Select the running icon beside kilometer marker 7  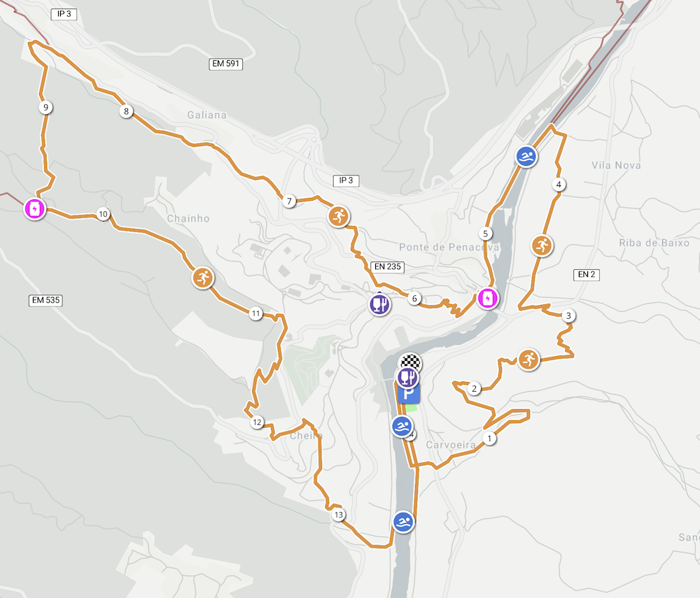[339, 216]
